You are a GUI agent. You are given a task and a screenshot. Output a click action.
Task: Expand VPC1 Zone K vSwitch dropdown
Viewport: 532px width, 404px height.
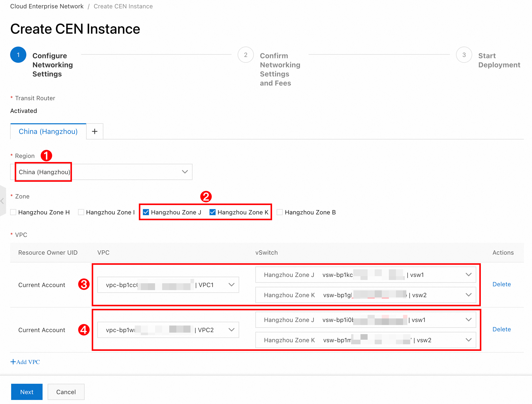pyautogui.click(x=366, y=295)
